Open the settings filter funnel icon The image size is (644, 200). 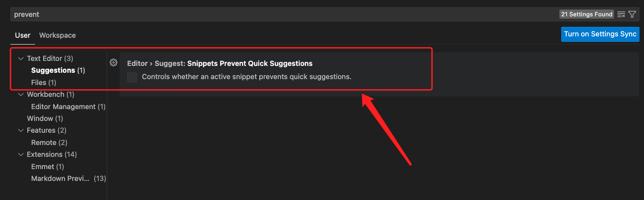point(632,15)
